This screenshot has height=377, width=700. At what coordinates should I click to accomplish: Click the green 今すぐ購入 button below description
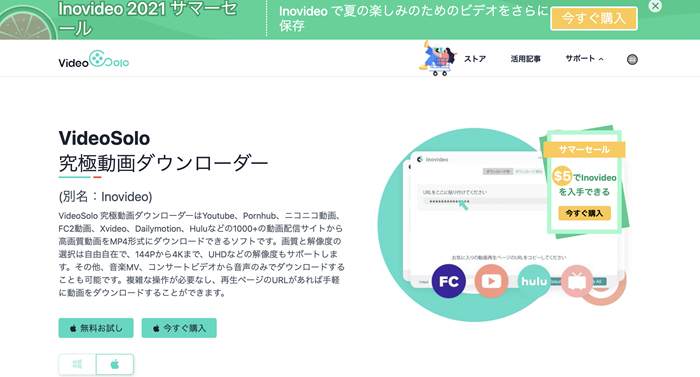click(x=179, y=328)
